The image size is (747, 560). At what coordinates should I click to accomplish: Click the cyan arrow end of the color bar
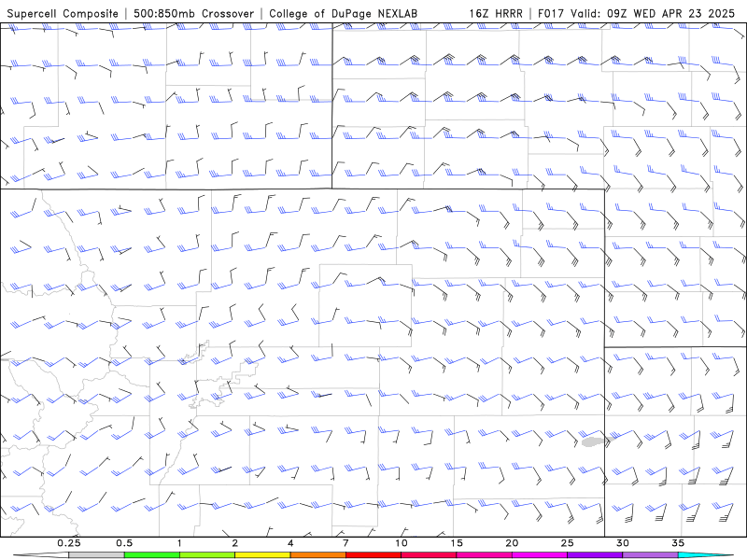(706, 555)
